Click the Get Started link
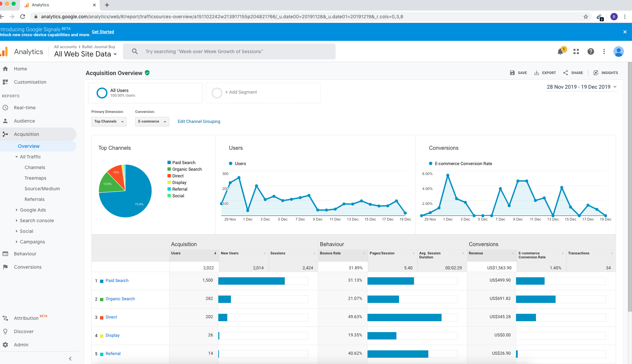 [103, 32]
